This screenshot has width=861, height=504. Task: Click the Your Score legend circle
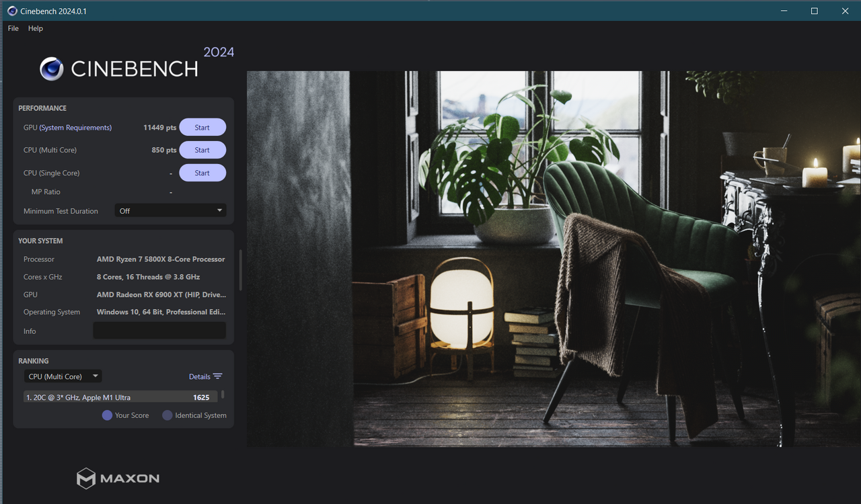pos(107,415)
